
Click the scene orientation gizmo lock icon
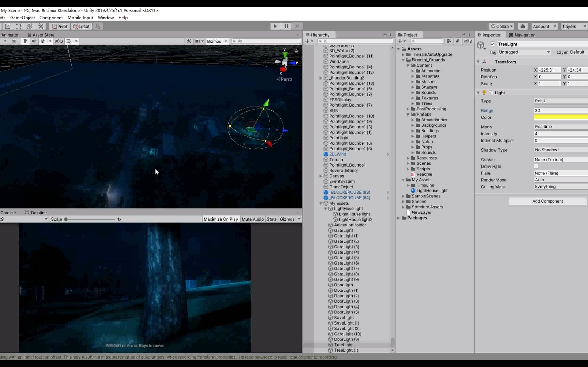point(296,51)
